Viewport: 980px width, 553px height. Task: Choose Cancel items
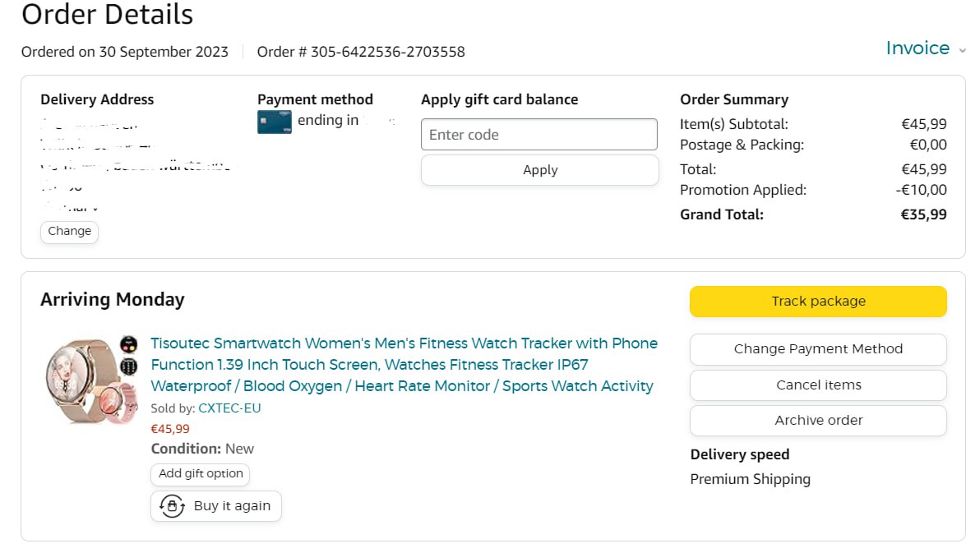tap(817, 385)
